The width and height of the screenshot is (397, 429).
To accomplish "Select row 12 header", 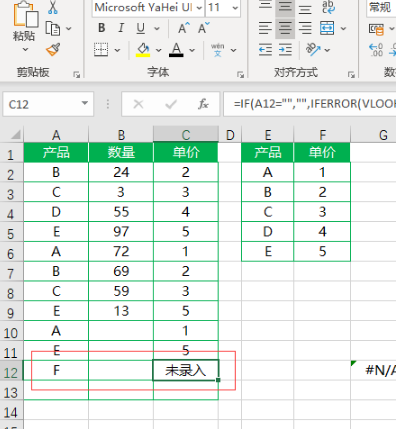I will click(11, 371).
